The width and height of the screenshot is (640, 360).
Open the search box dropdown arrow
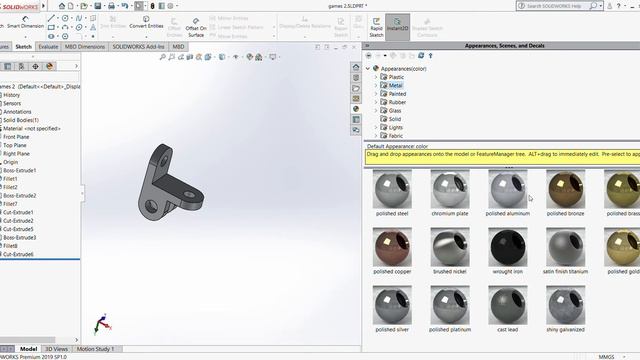(x=600, y=6)
